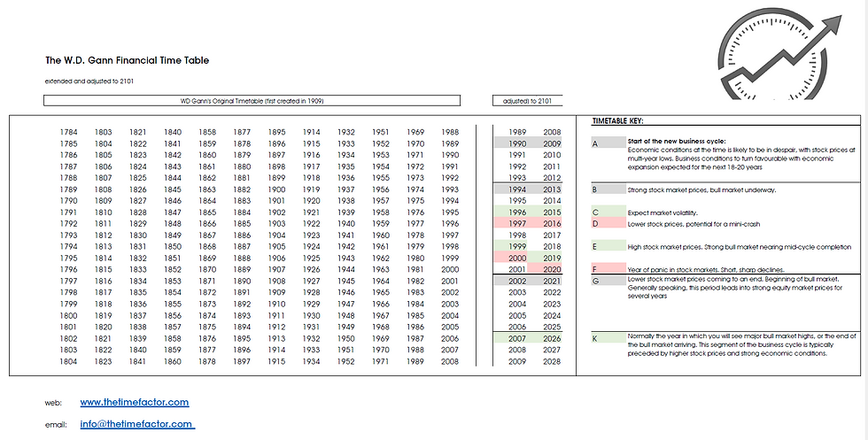Click the clock-and-arrow logo icon
This screenshot has width=868, height=440.
click(x=779, y=54)
